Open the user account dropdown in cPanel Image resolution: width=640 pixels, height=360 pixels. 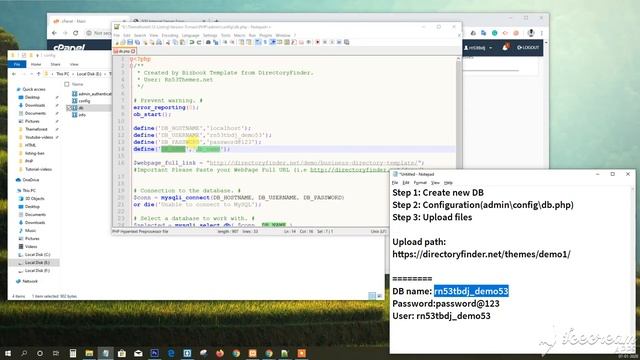coord(478,48)
